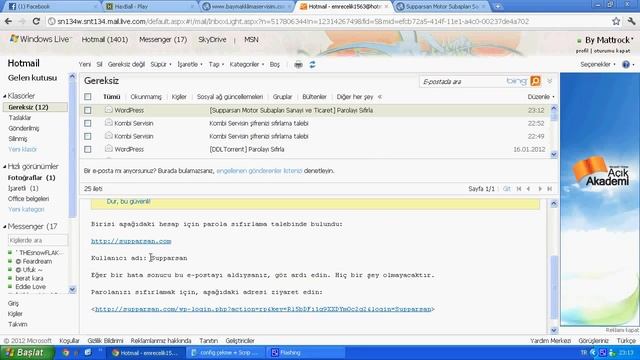
Task: Select all messages checkbox
Action: click(87, 97)
